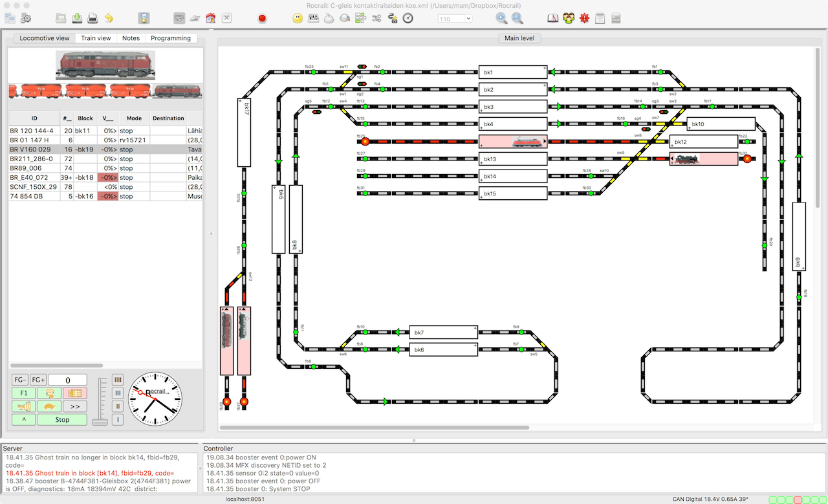Click the I speed step button

click(118, 420)
